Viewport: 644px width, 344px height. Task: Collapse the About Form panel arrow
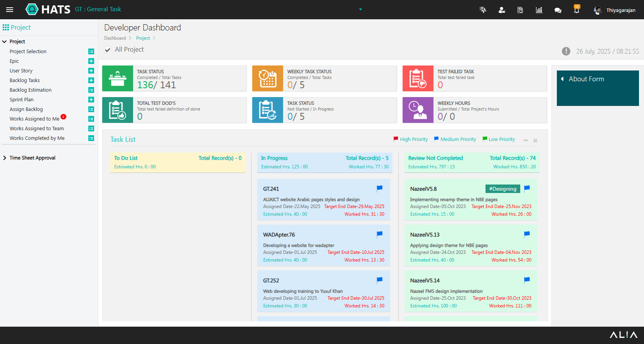point(562,79)
